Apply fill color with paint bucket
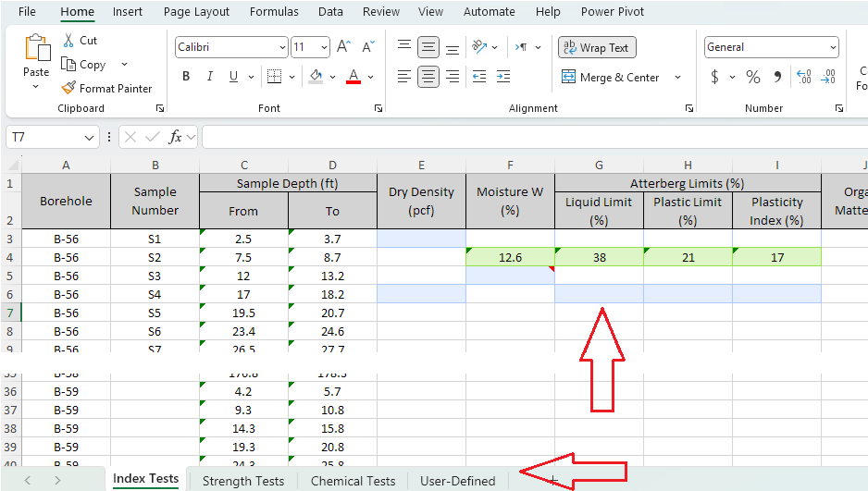The image size is (868, 491). pyautogui.click(x=316, y=77)
